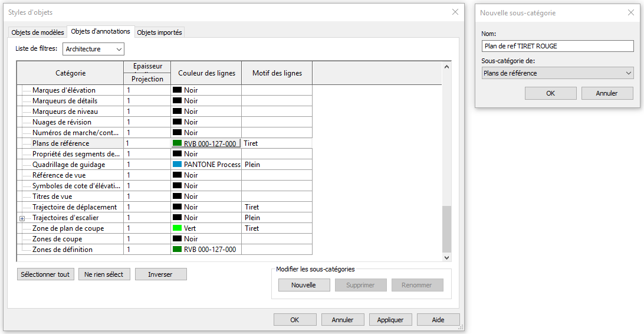Image resolution: width=644 pixels, height=334 pixels.
Task: Click Appliquer to apply style changes
Action: [x=390, y=320]
